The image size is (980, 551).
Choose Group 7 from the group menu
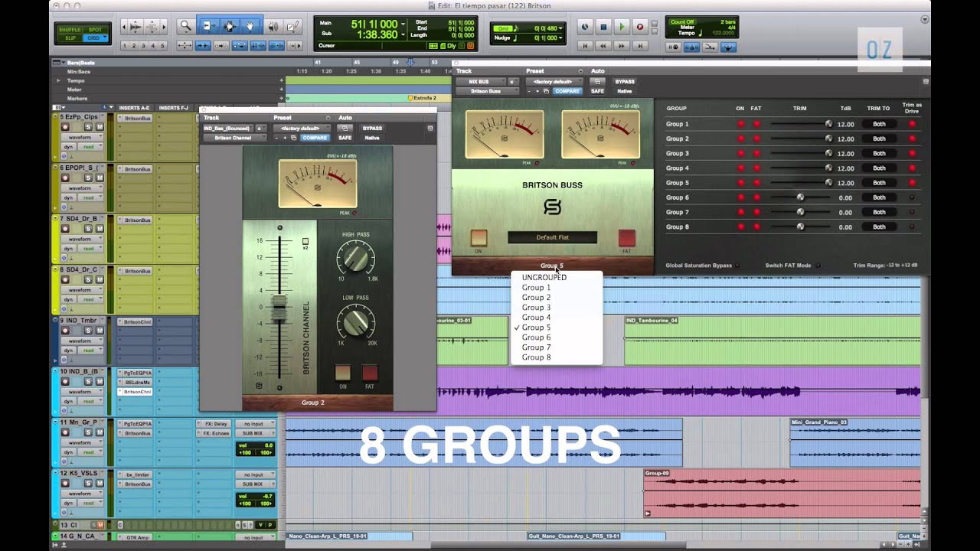tap(557, 347)
